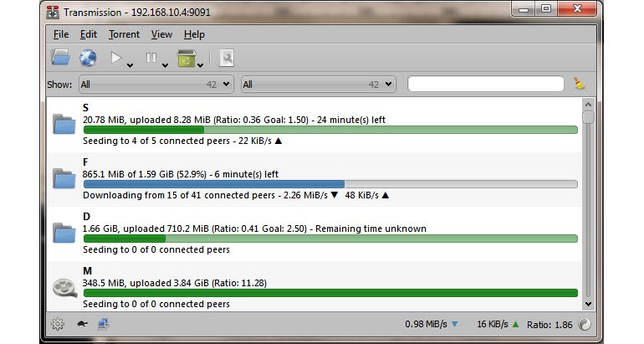
Task: Clear the filter with the broom icon
Action: [580, 84]
